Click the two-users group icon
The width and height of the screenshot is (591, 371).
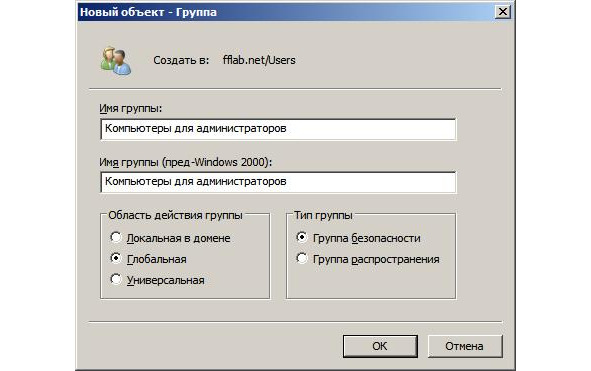(x=116, y=61)
